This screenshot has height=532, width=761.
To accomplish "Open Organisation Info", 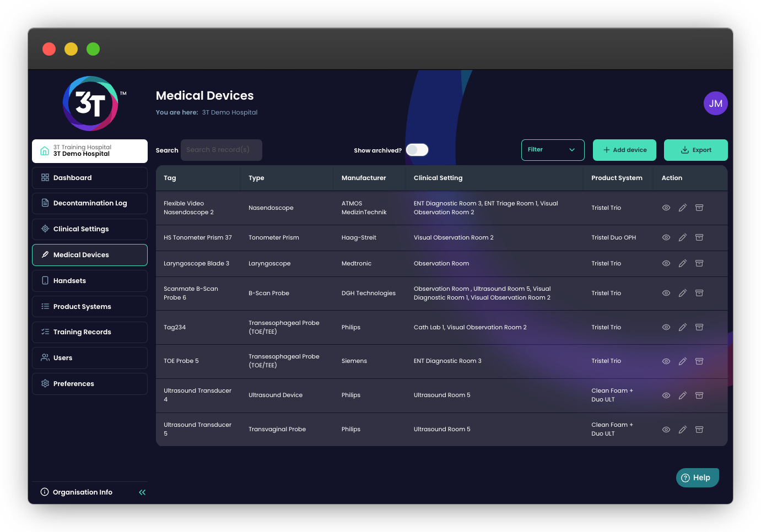I will pyautogui.click(x=77, y=492).
